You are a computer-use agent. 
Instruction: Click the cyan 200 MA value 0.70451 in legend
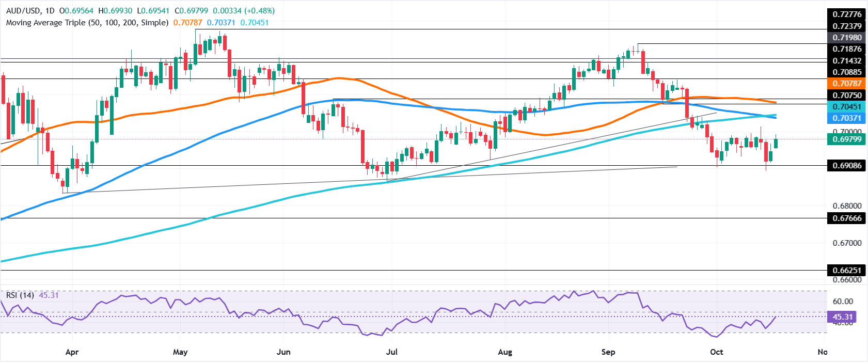coord(254,23)
